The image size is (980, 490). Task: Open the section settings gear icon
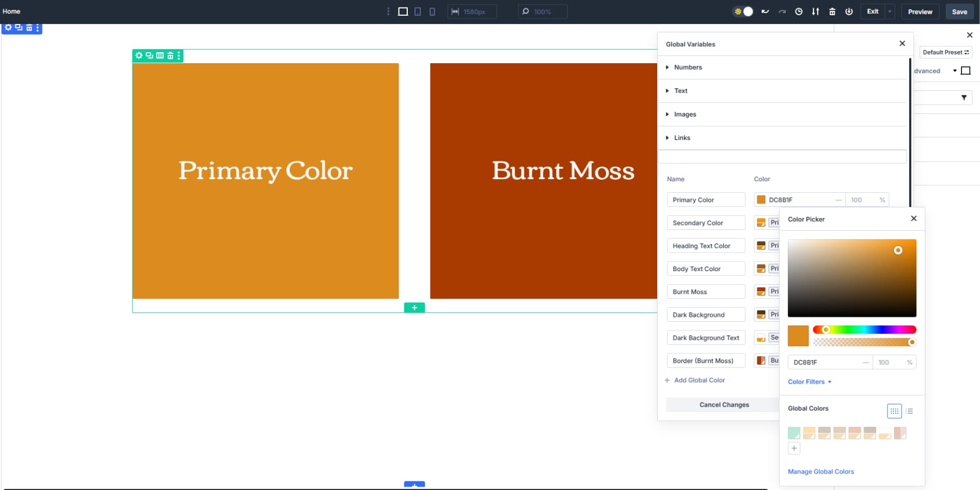click(139, 55)
